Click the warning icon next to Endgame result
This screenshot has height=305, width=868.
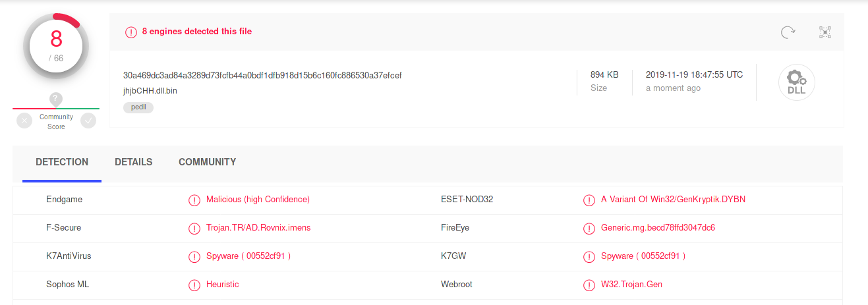[194, 200]
